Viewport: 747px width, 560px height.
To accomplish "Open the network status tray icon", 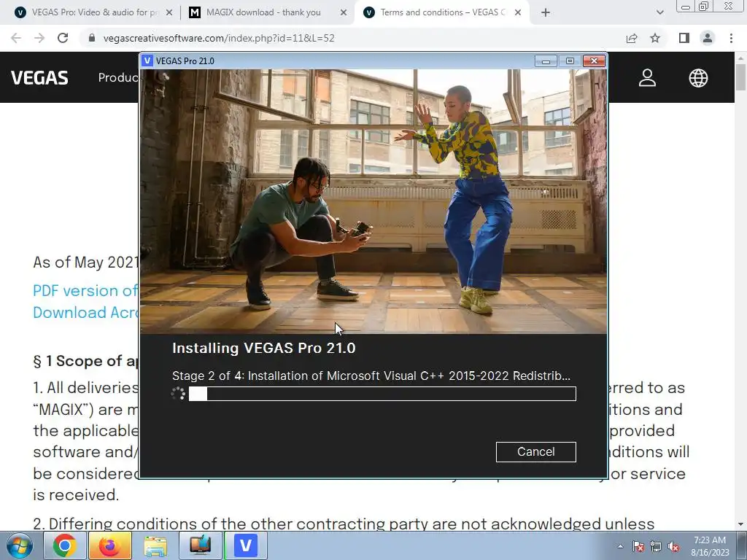I will point(656,547).
